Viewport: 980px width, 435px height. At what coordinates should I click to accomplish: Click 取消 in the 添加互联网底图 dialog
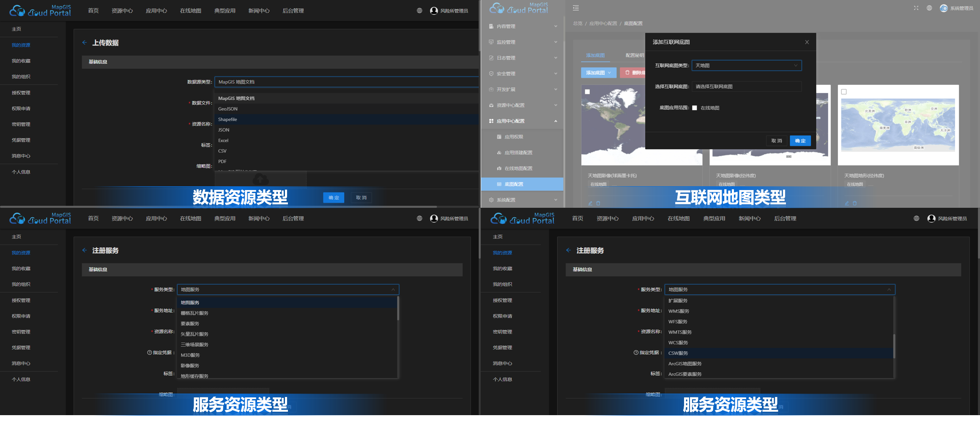coord(776,141)
